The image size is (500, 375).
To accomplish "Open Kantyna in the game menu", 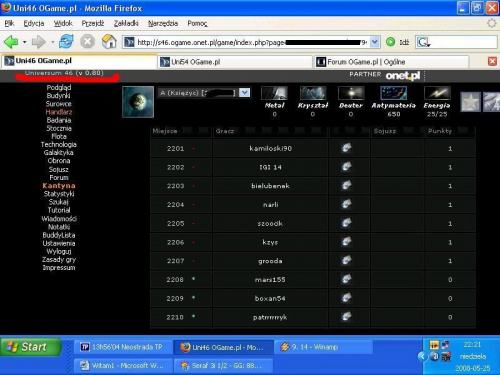I will tap(59, 186).
